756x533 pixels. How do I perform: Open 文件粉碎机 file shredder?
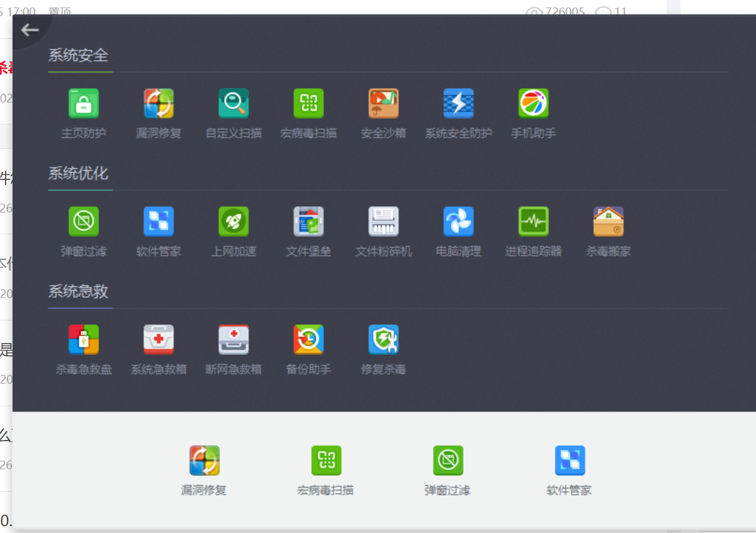pos(384,222)
